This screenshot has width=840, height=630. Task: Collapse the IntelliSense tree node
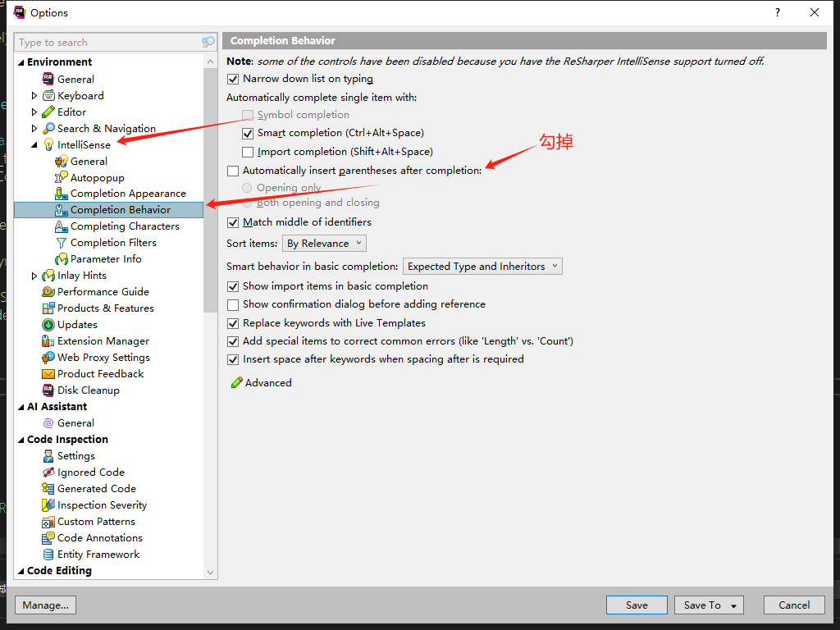click(34, 145)
